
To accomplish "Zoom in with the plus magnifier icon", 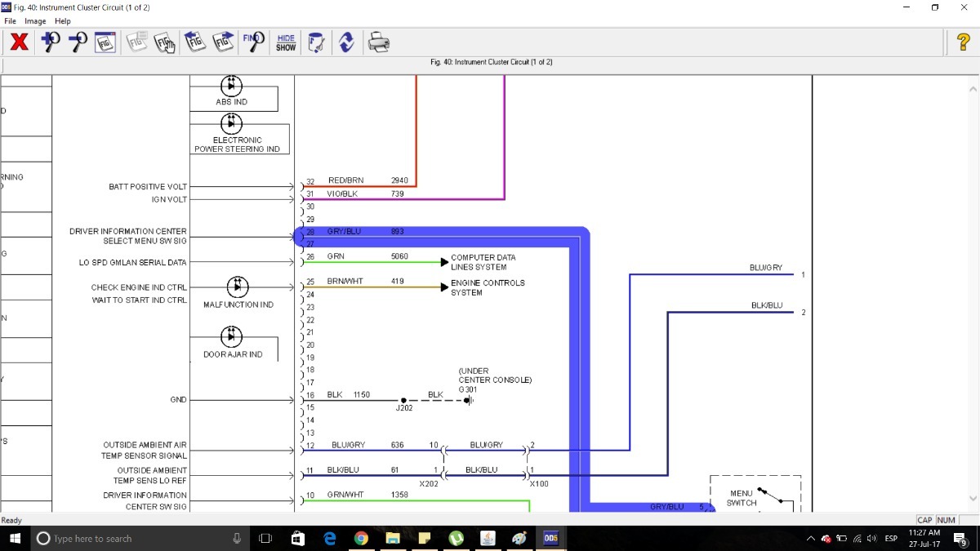I will pos(51,42).
